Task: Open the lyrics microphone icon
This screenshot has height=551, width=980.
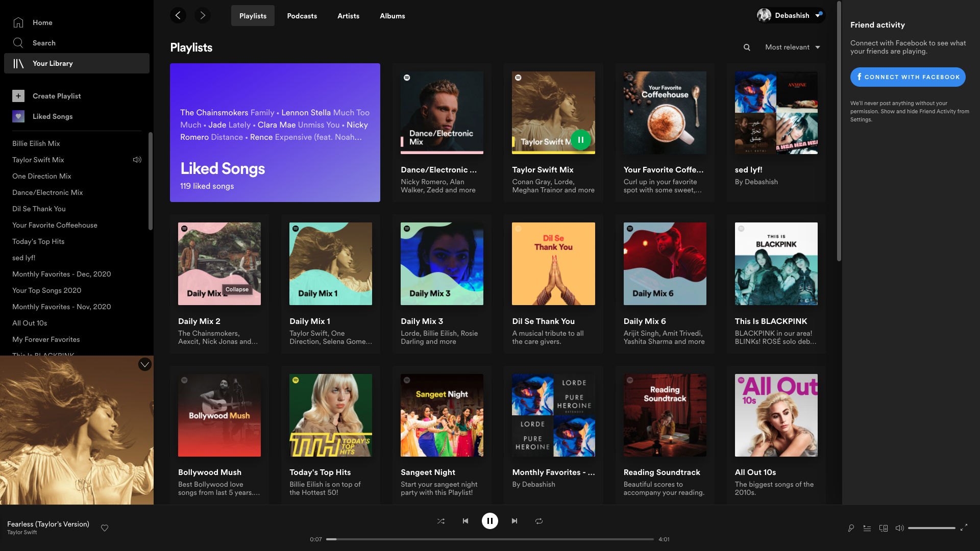Action: point(851,528)
